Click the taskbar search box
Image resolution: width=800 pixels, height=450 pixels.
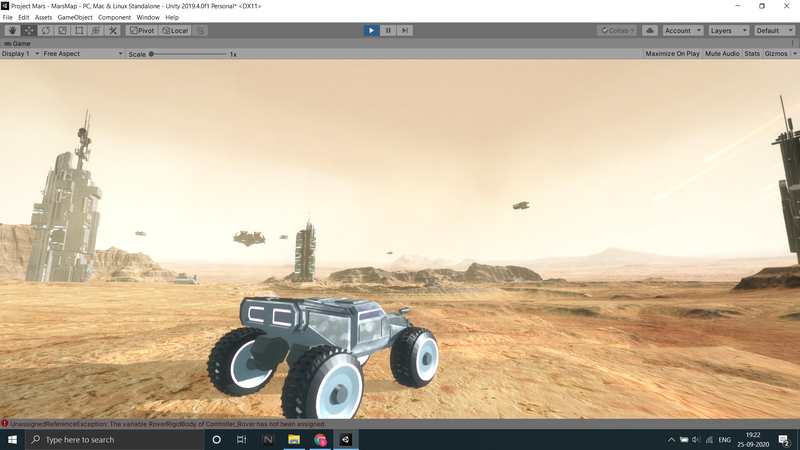(x=114, y=440)
